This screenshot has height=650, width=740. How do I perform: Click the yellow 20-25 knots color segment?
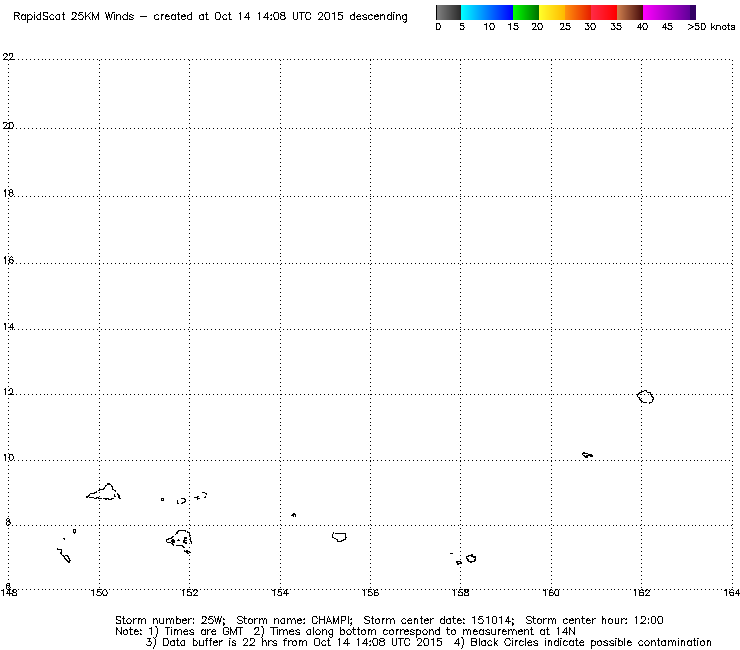pyautogui.click(x=552, y=12)
